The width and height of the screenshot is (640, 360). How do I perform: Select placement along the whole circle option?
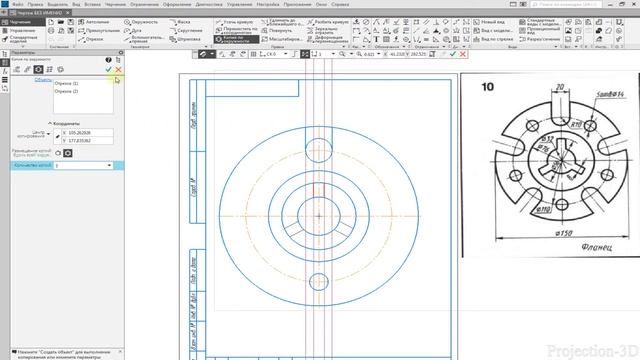pos(68,153)
